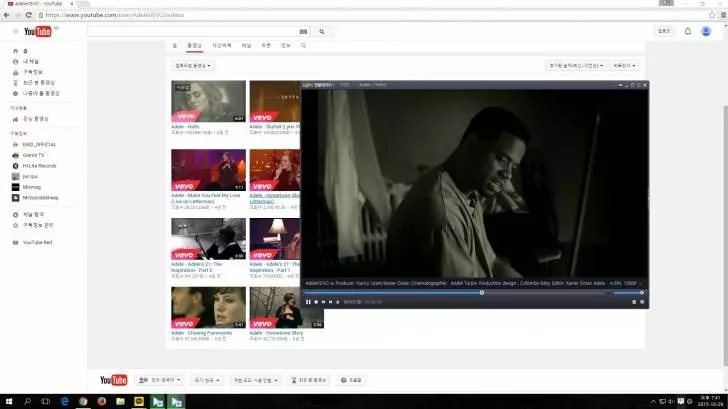
Task: Click the Chrome address bar URL
Action: [115, 15]
